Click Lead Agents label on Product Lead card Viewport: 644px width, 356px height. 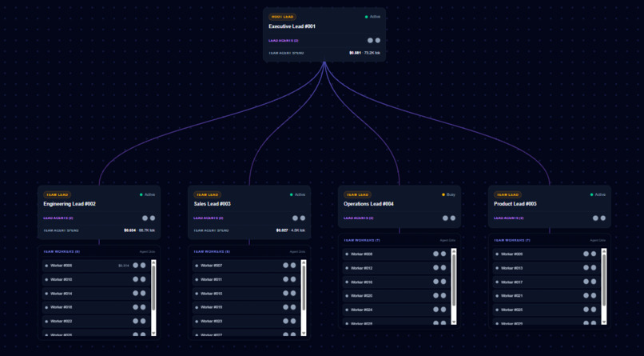click(x=508, y=218)
